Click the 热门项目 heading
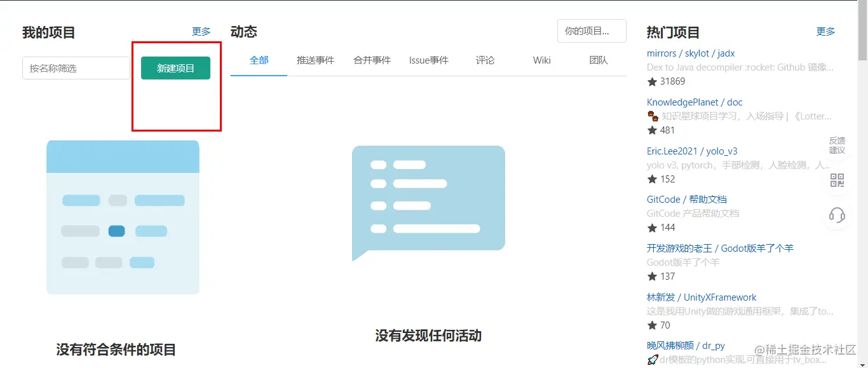Image resolution: width=868 pixels, height=368 pixels. [x=673, y=32]
